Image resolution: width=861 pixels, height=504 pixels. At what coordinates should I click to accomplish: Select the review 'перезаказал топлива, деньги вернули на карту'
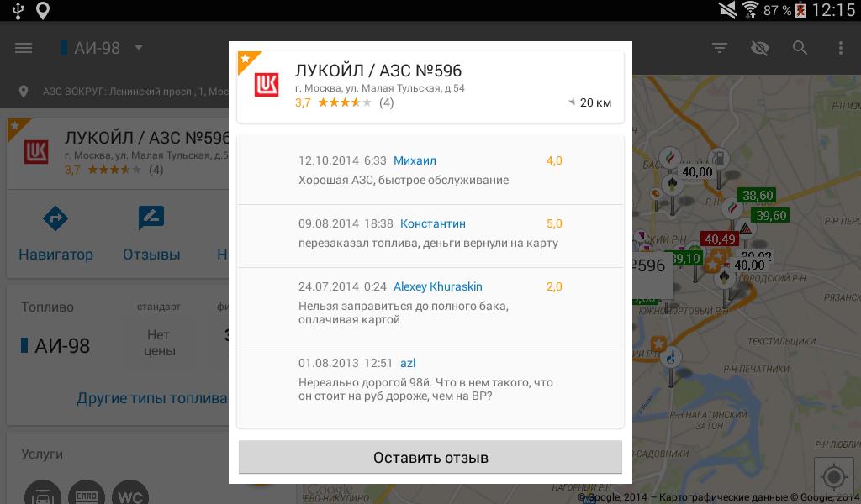coord(428,243)
